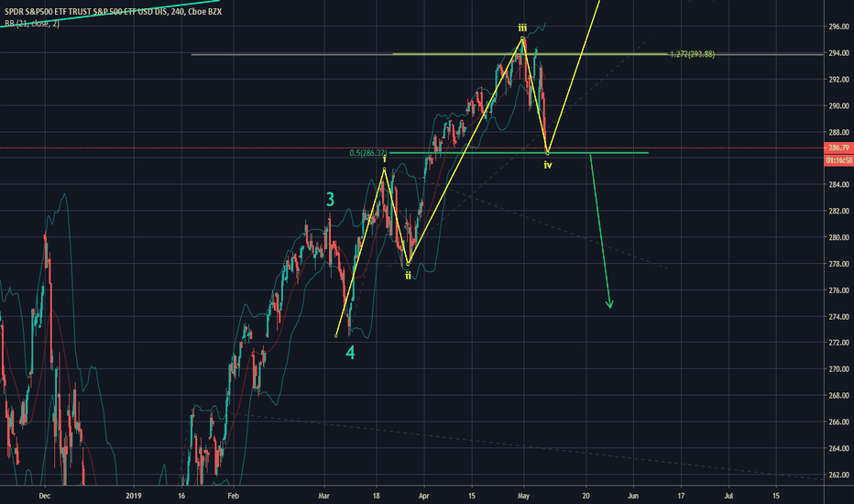This screenshot has width=854, height=504.
Task: Click the Jul date label on time axis
Action: click(x=728, y=496)
